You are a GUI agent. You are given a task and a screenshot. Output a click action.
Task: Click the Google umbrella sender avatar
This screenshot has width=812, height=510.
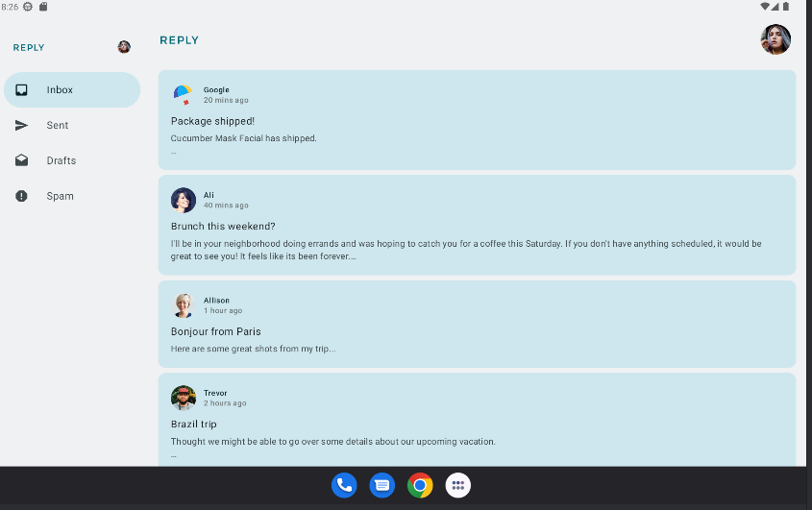(184, 95)
